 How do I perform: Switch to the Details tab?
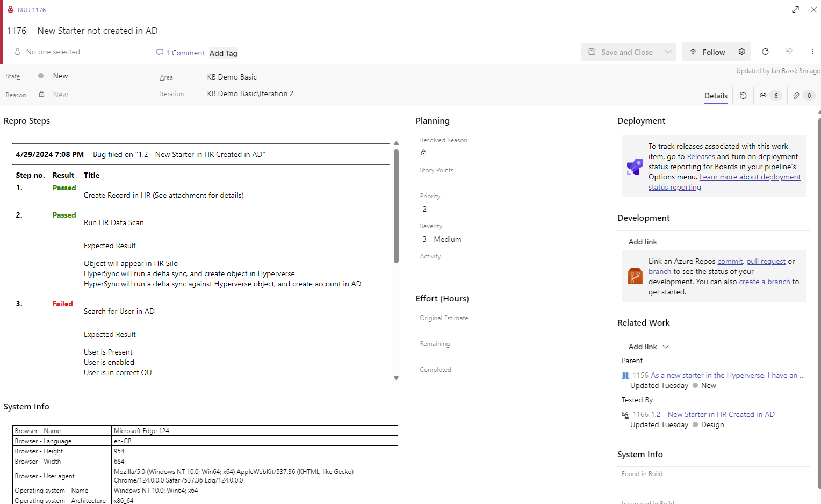pos(715,95)
